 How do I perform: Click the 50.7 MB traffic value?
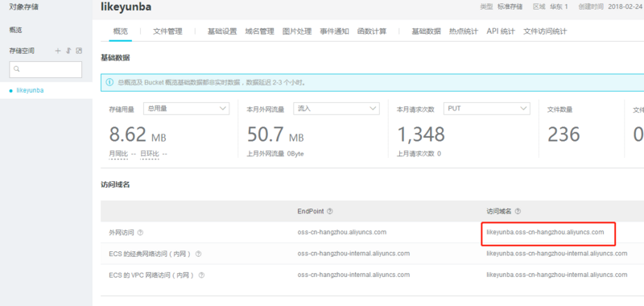coord(275,134)
